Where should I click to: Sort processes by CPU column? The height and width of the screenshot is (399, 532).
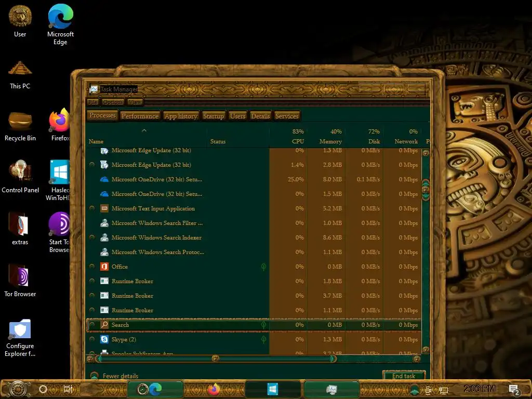pos(288,137)
